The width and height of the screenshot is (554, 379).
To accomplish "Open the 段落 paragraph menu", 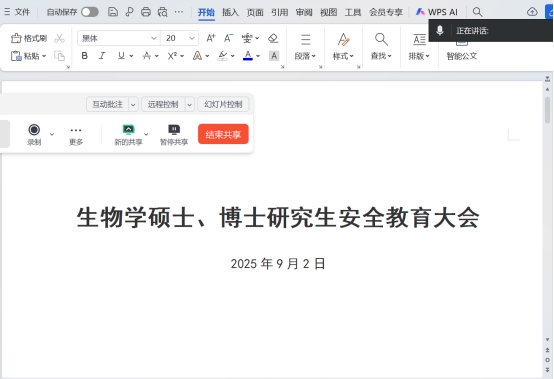I will (x=305, y=47).
